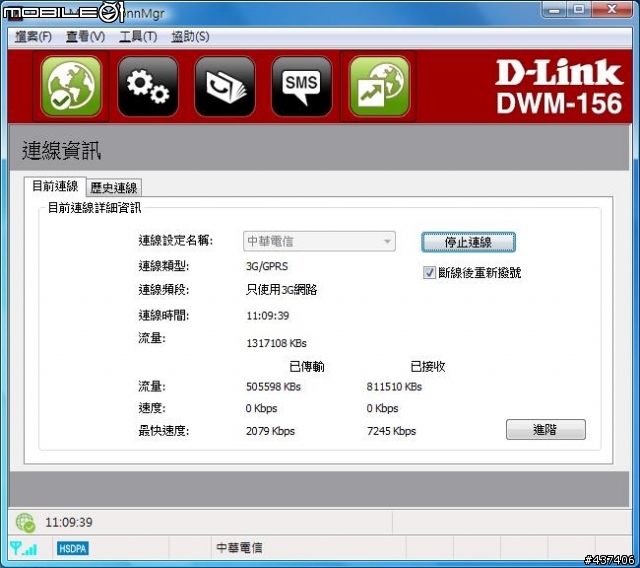Open the usage statistics globe chart icon
Viewport: 640px width, 568px height.
pyautogui.click(x=380, y=86)
